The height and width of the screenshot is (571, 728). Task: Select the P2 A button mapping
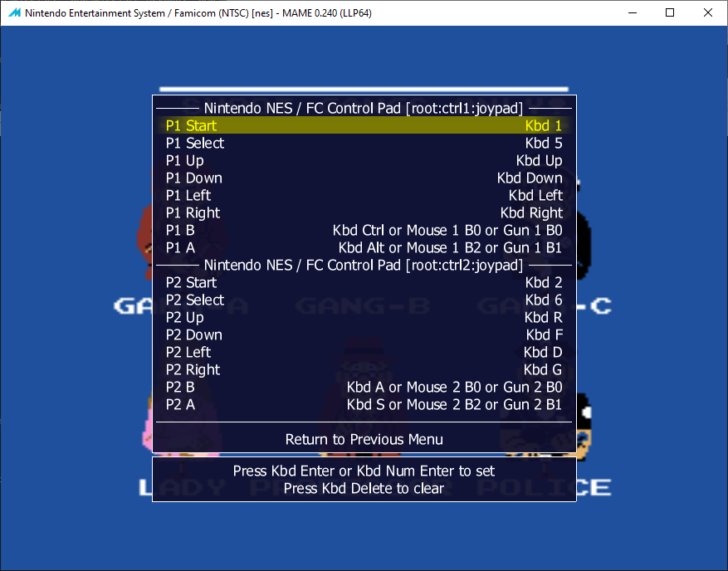click(364, 404)
